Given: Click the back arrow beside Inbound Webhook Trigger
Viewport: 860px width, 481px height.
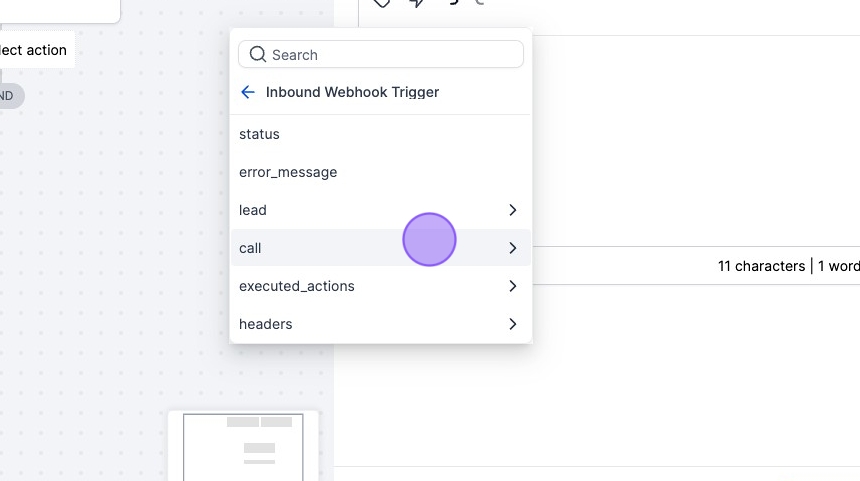Looking at the screenshot, I should [x=248, y=92].
